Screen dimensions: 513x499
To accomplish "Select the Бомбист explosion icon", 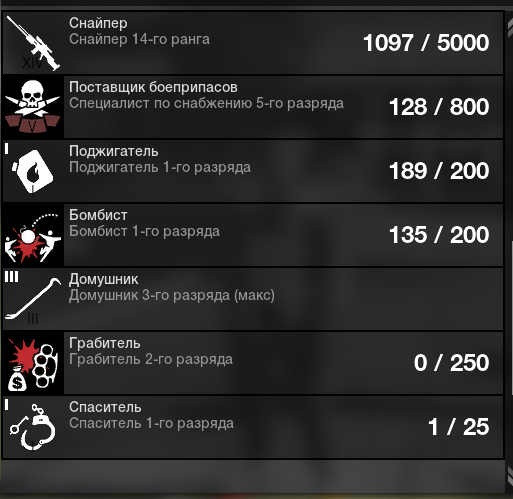I will coord(33,235).
